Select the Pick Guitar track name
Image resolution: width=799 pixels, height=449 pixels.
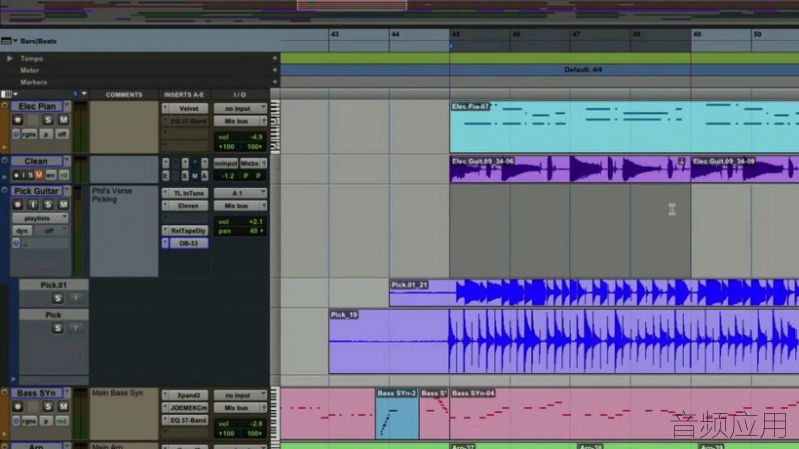36,191
